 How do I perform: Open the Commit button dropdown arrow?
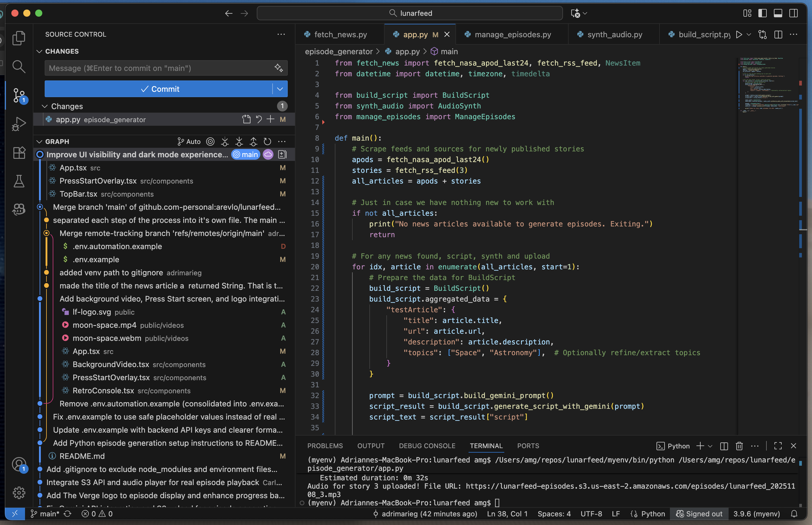280,89
